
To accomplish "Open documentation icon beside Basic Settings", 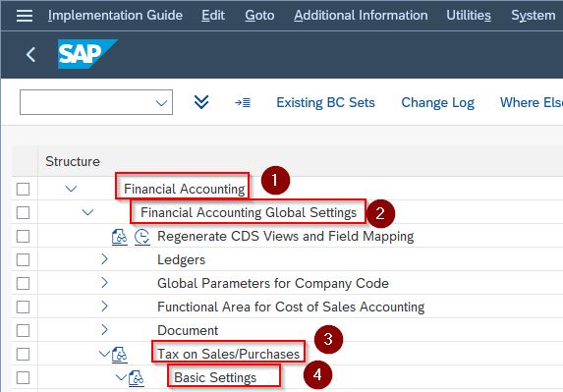I will tap(137, 378).
